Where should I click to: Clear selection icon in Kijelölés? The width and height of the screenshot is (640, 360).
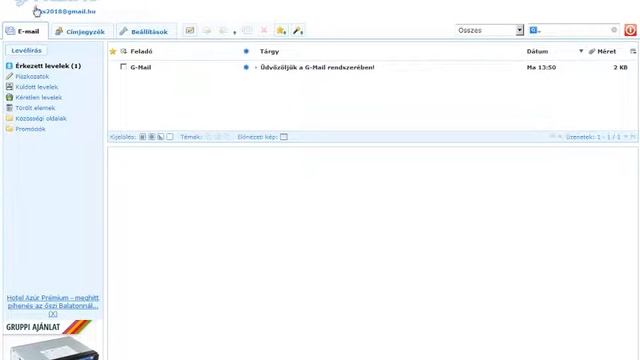[x=170, y=137]
